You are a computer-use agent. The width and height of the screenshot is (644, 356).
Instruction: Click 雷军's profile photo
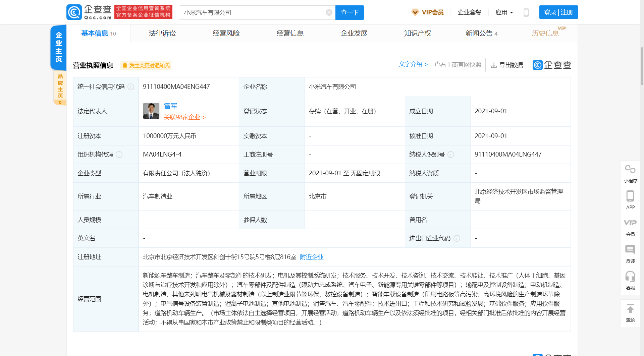click(151, 111)
